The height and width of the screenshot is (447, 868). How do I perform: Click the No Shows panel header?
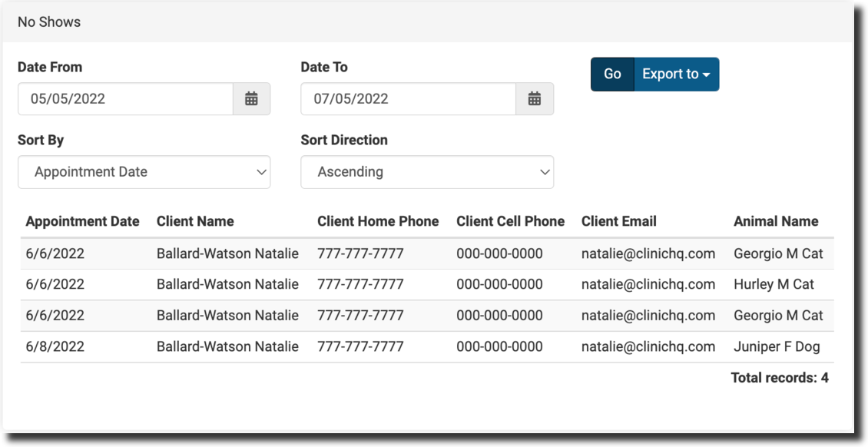tap(49, 22)
